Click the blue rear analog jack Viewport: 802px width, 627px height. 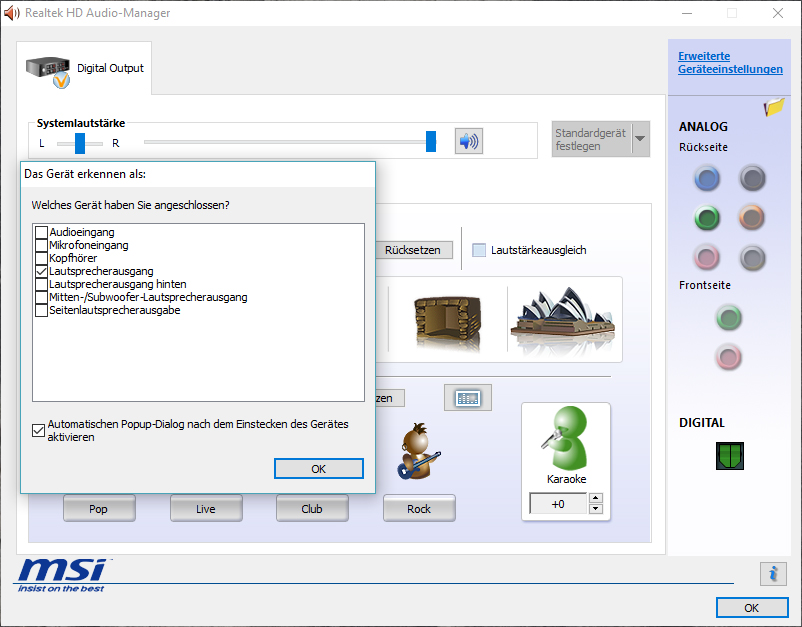tap(707, 178)
